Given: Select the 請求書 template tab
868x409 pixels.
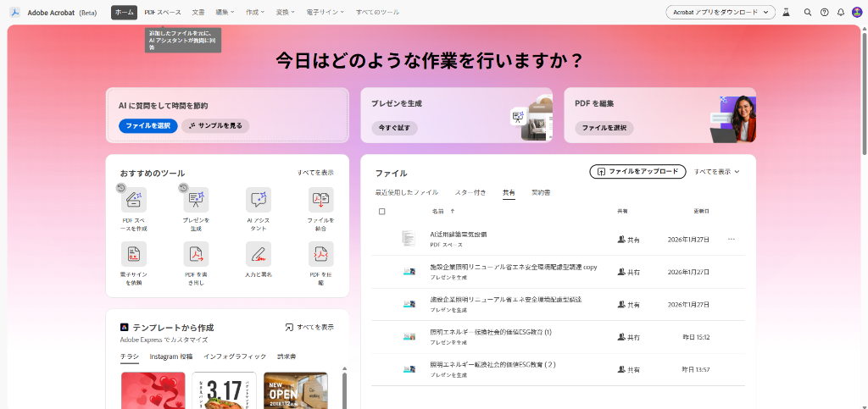Looking at the screenshot, I should tap(287, 356).
